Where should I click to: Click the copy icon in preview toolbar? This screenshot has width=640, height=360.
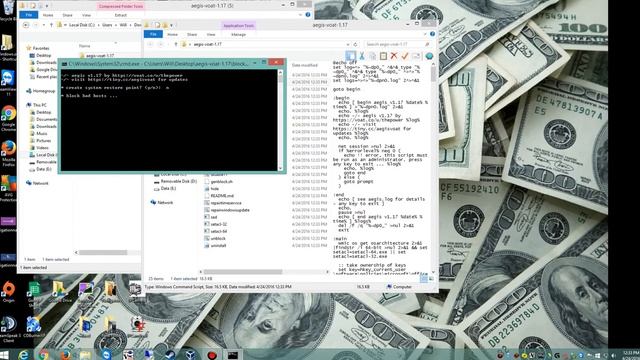tap(372, 56)
